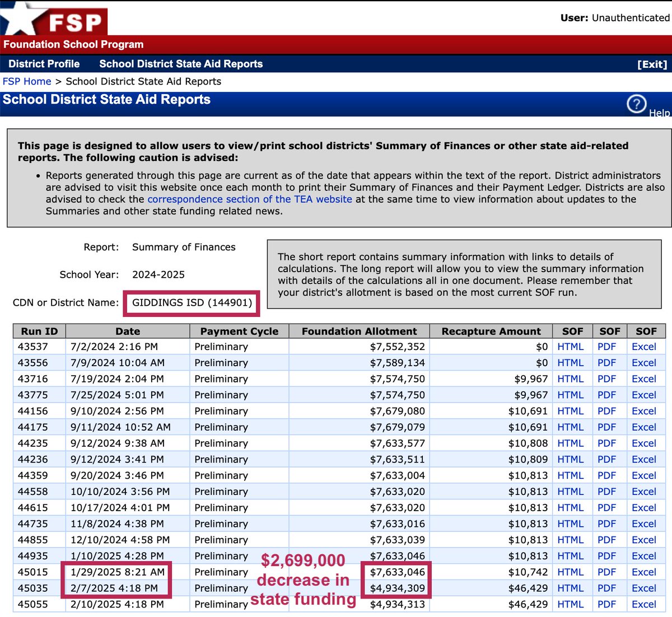Click the Recapture Amount column header
This screenshot has width=672, height=617.
491,331
